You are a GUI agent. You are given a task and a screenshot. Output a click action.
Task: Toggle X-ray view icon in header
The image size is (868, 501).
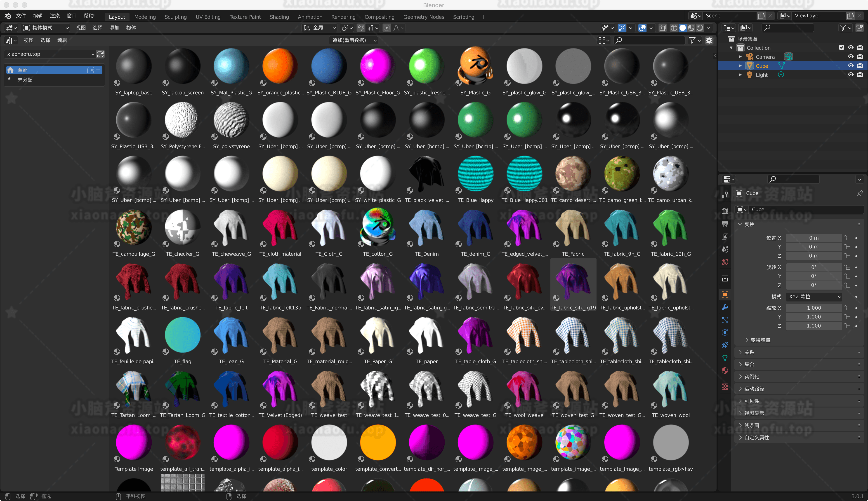click(663, 28)
